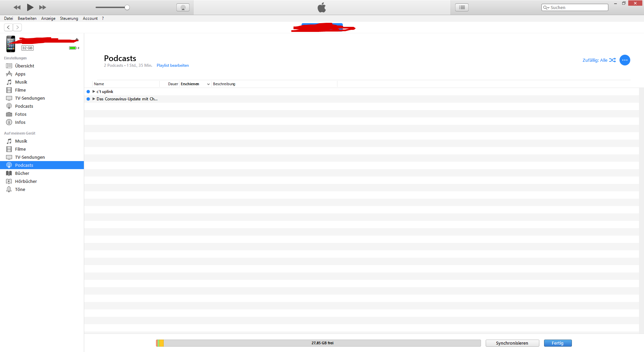Open Fotos sync settings
Image resolution: width=644 pixels, height=352 pixels.
[42, 114]
